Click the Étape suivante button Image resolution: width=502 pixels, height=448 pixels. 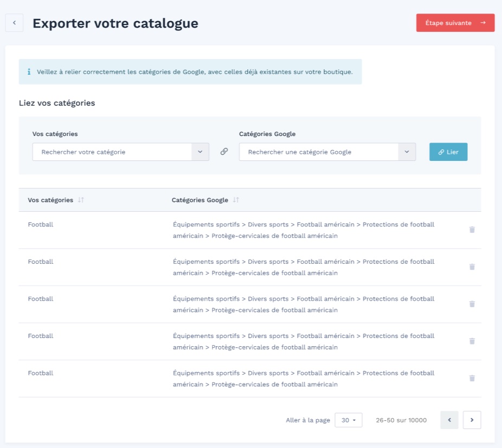click(x=455, y=23)
